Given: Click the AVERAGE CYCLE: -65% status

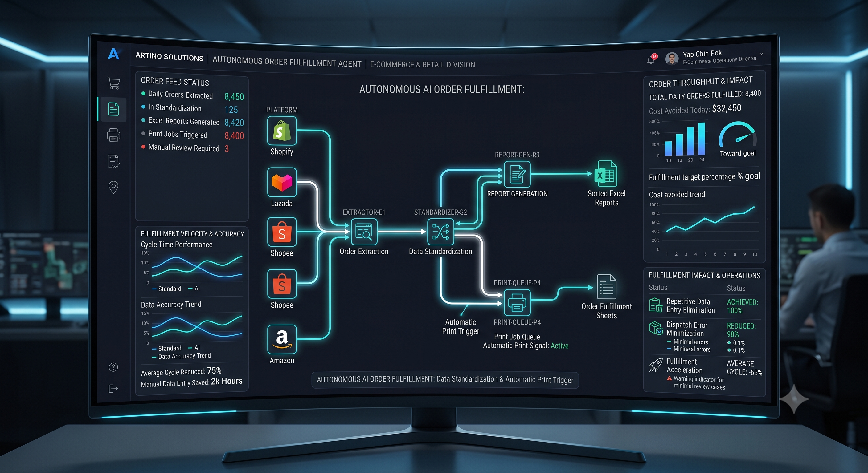Looking at the screenshot, I should point(744,368).
